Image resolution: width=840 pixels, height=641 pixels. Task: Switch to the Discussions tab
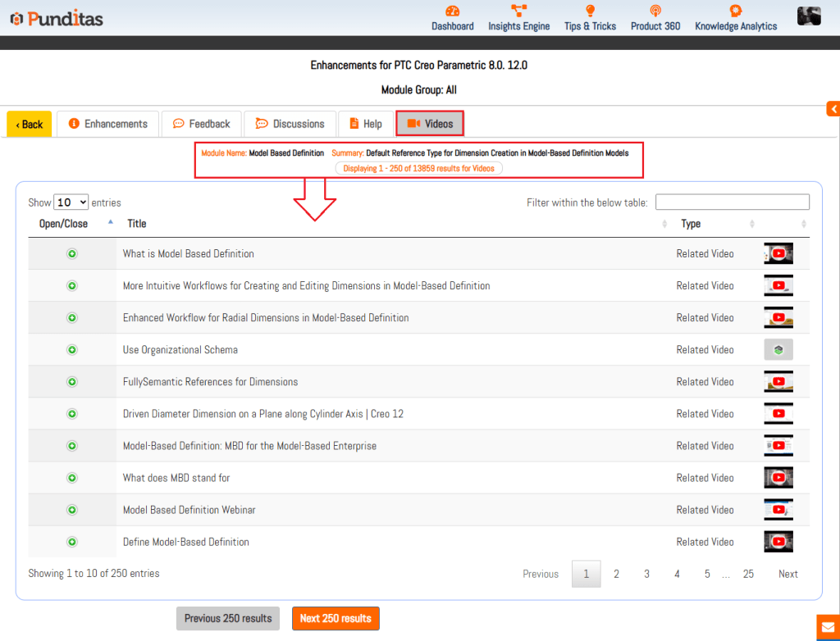[290, 124]
